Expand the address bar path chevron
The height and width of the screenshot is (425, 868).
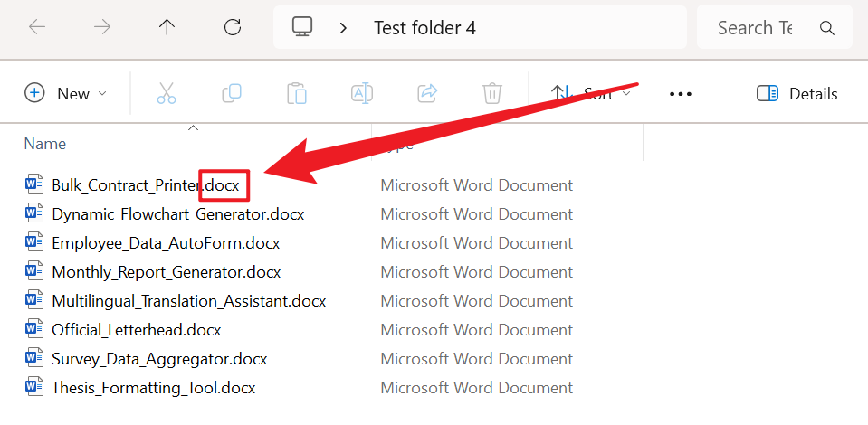click(x=343, y=28)
